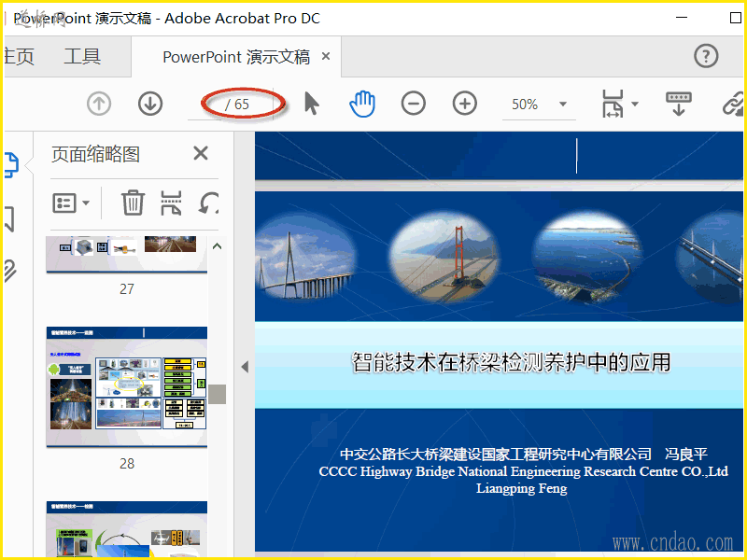Open the bookmarks sidebar icon
The image size is (747, 560).
(9, 219)
